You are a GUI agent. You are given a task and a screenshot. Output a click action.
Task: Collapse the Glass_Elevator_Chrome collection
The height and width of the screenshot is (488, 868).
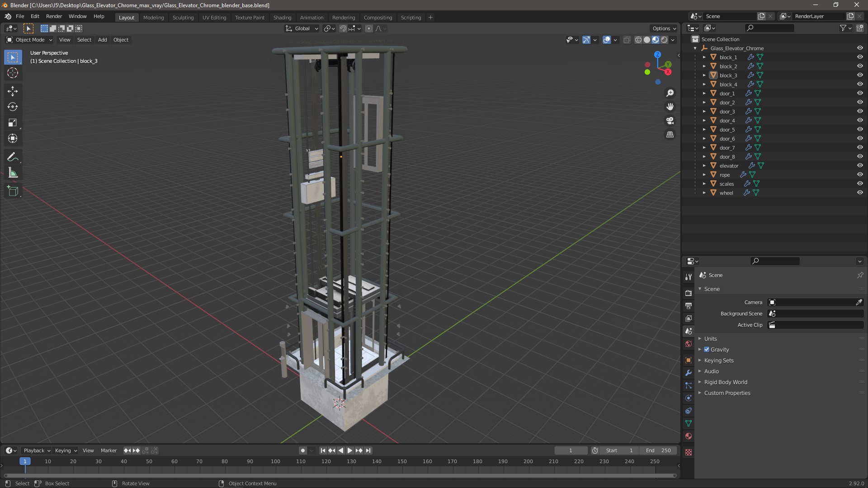pyautogui.click(x=695, y=48)
